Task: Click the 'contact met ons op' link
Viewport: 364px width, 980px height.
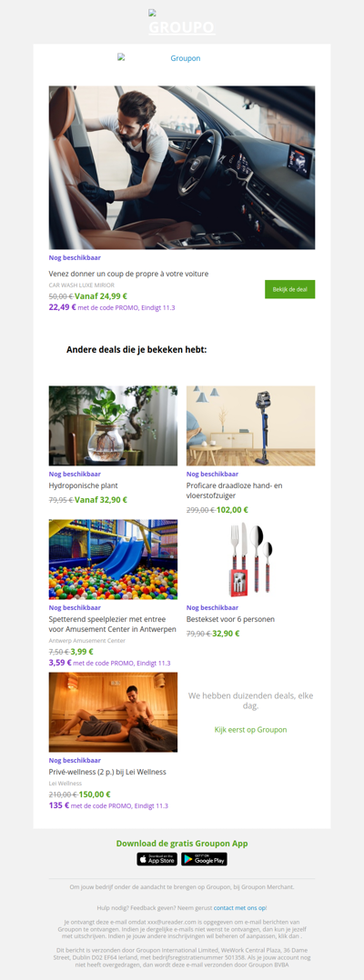Action: (239, 907)
